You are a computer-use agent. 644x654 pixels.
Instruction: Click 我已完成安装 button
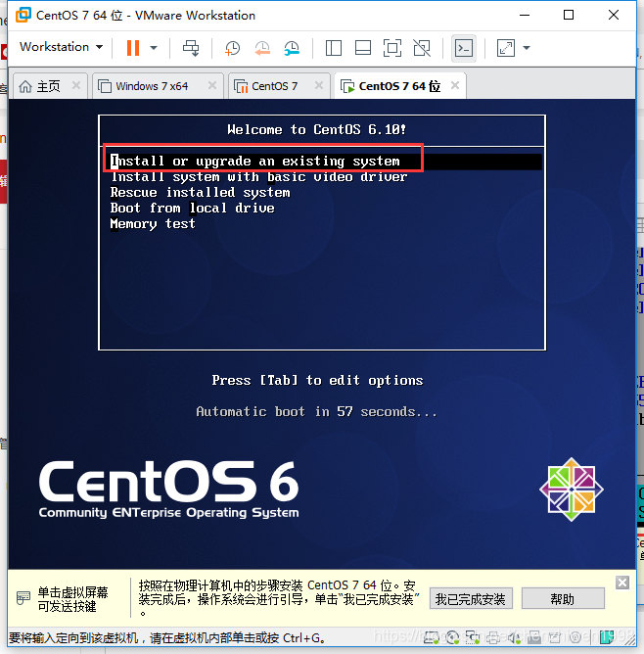coord(471,599)
